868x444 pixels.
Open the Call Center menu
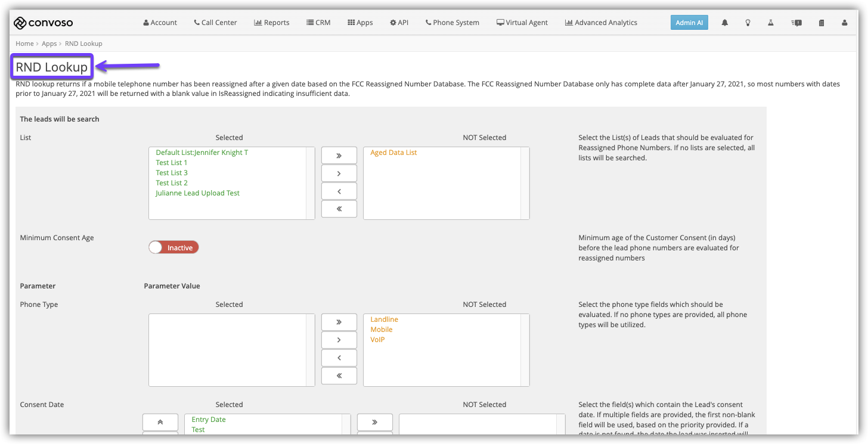[215, 23]
